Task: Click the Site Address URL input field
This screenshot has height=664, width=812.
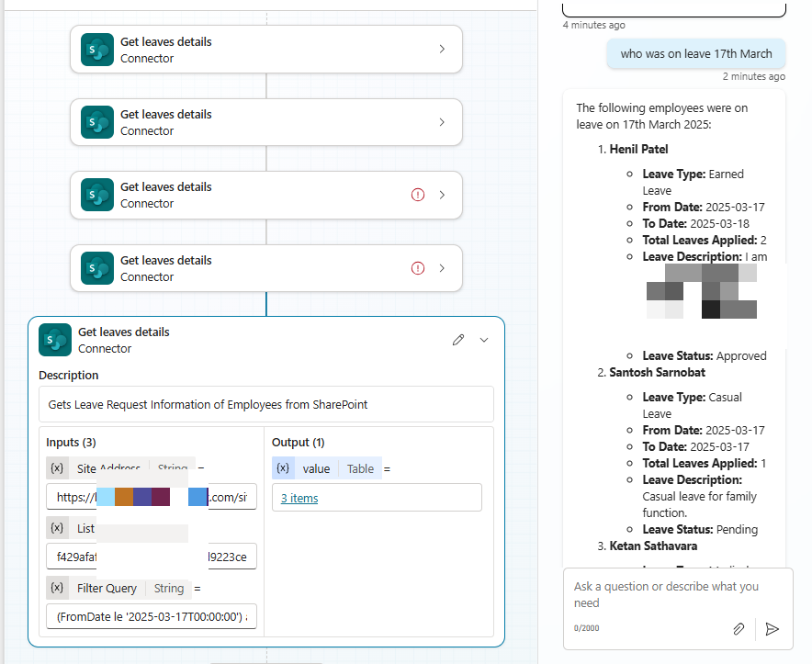Action: [x=152, y=498]
